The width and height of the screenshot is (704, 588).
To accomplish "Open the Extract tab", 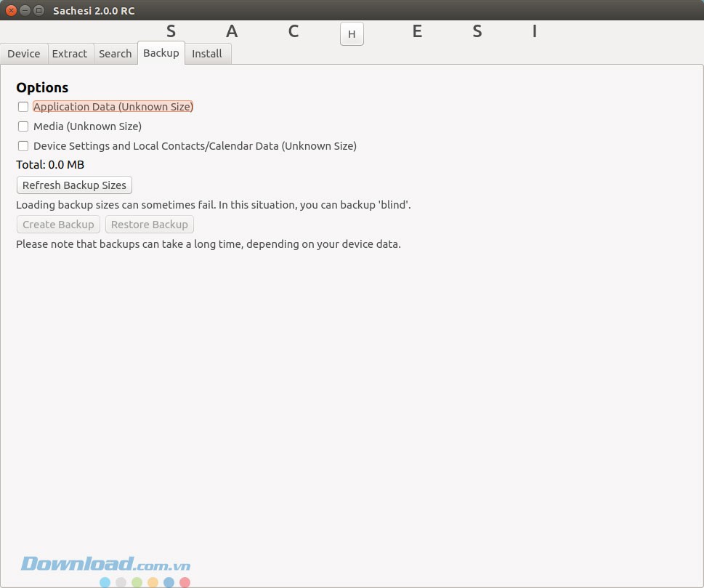I will [70, 54].
